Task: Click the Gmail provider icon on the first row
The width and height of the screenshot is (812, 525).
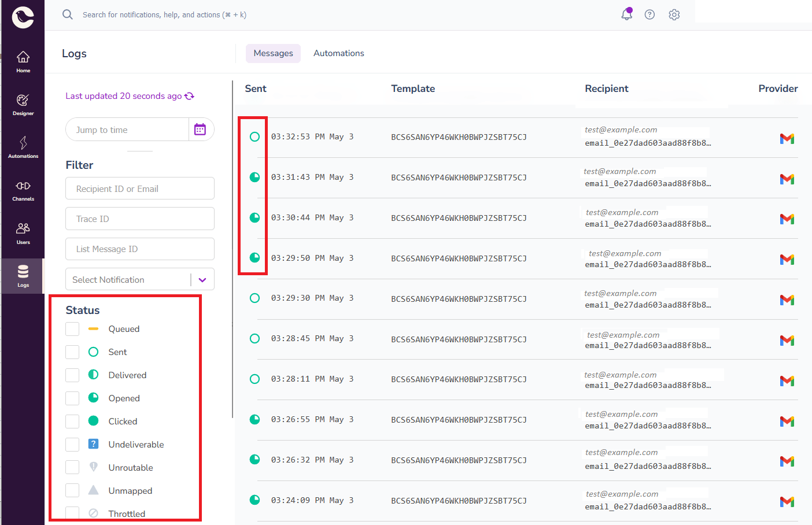Action: 787,139
